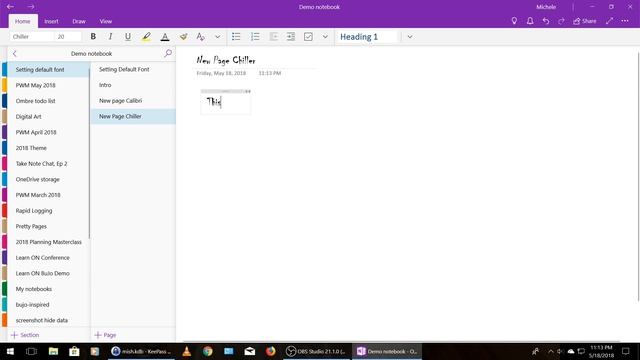Select the 2018 Theme section
Viewport: 640px width, 360px height.
click(x=48, y=148)
